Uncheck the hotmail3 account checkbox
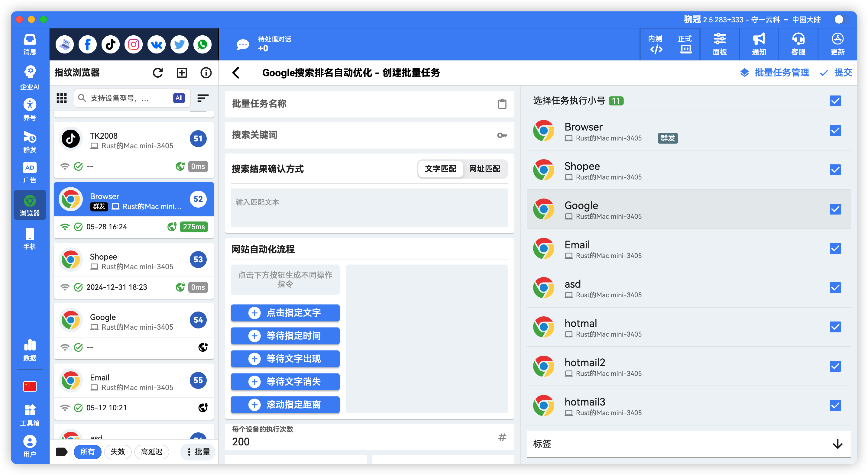 point(835,406)
